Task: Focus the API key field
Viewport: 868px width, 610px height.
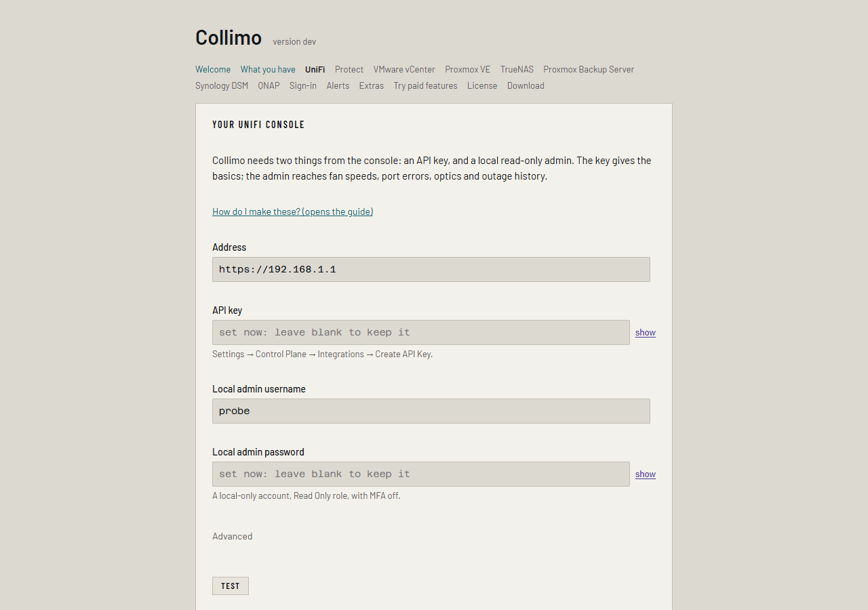Action: [x=421, y=332]
